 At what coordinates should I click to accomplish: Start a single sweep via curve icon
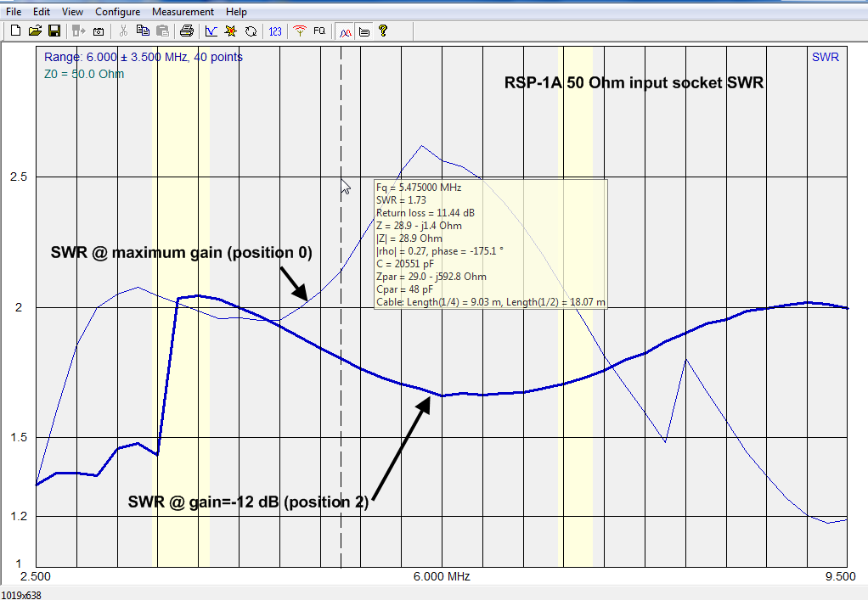[x=211, y=31]
